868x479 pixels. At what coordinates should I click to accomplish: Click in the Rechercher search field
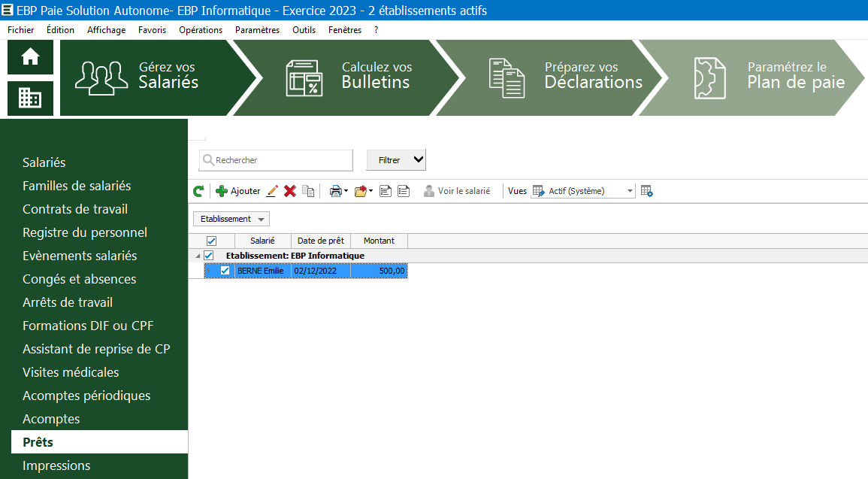point(276,160)
